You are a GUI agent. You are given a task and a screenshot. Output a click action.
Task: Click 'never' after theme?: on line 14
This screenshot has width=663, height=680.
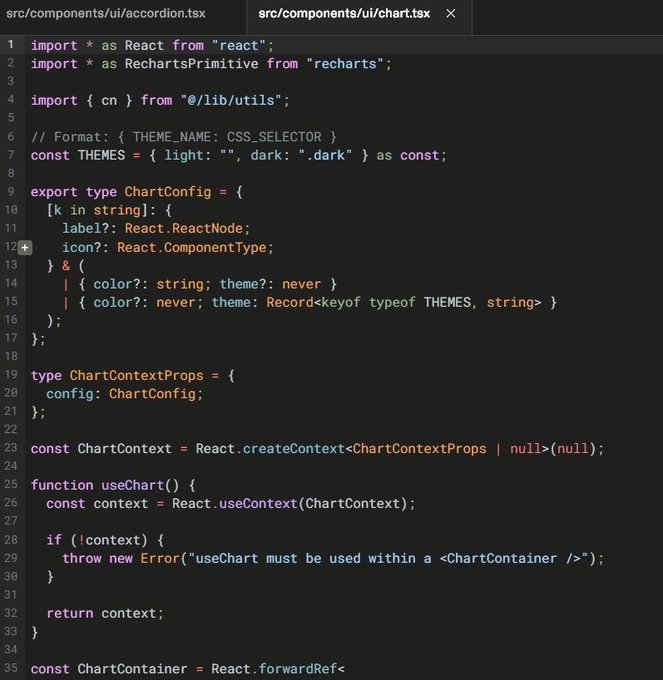pos(301,284)
